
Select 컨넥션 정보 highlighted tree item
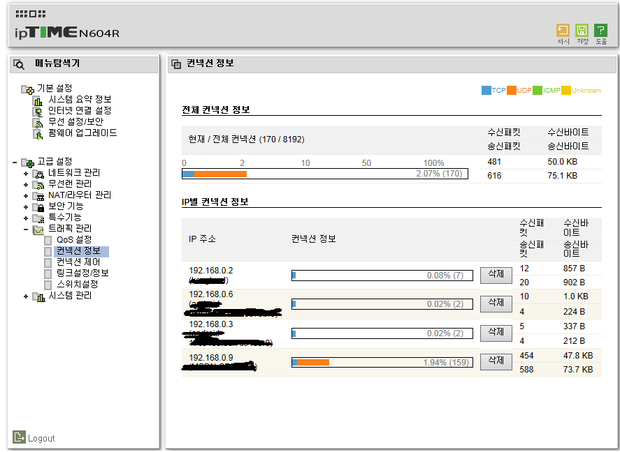(x=81, y=251)
